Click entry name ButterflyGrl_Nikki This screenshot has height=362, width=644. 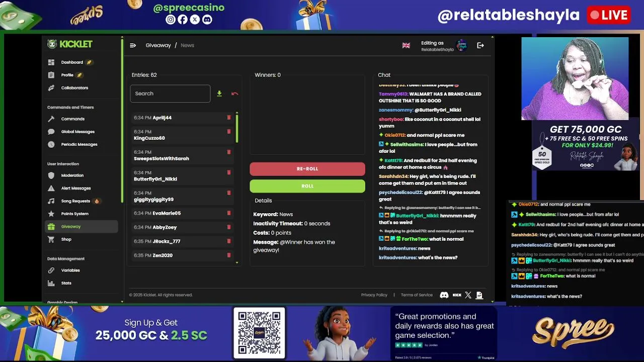155,179
